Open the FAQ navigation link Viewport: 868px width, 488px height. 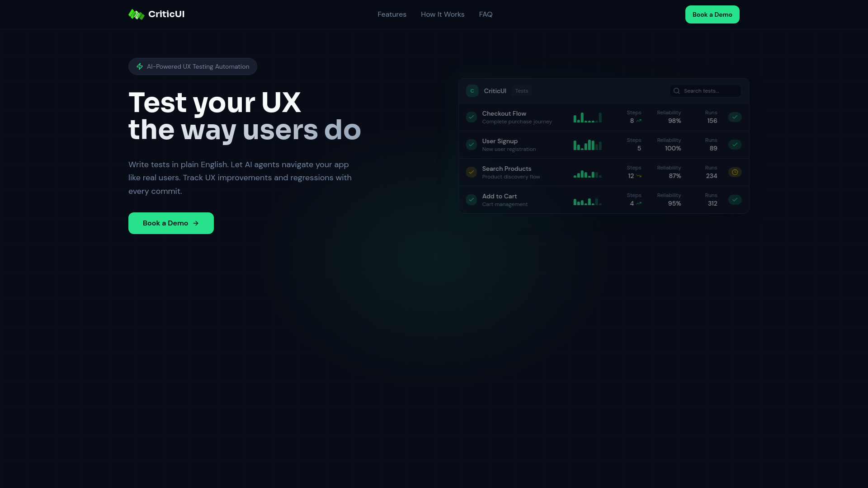pyautogui.click(x=486, y=14)
